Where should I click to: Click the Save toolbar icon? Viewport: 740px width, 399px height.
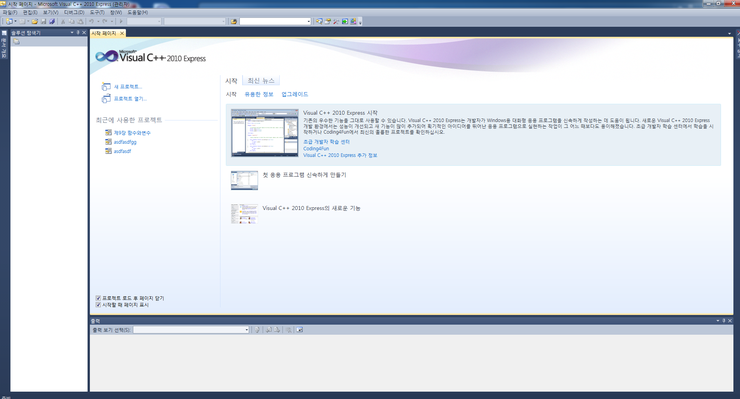43,21
